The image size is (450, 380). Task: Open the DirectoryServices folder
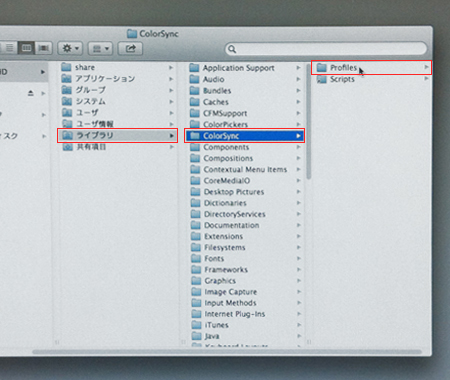[x=245, y=214]
